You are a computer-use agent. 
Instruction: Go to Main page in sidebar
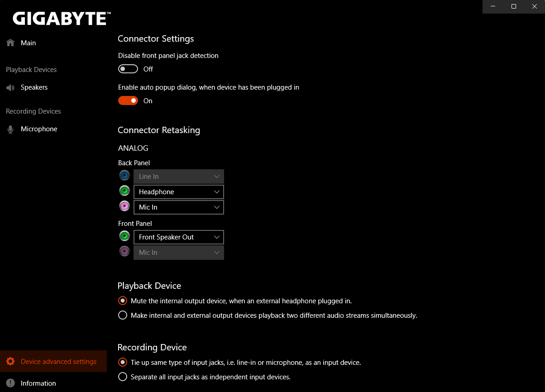point(28,43)
